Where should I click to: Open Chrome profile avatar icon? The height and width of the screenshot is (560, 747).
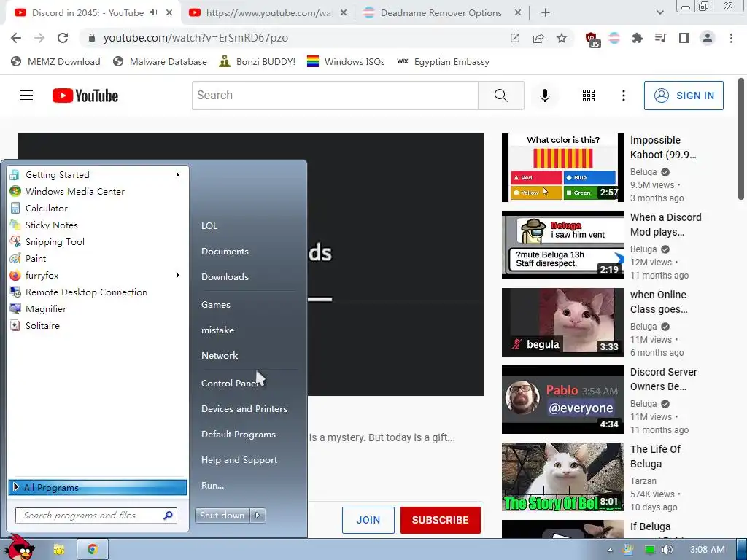tap(708, 38)
